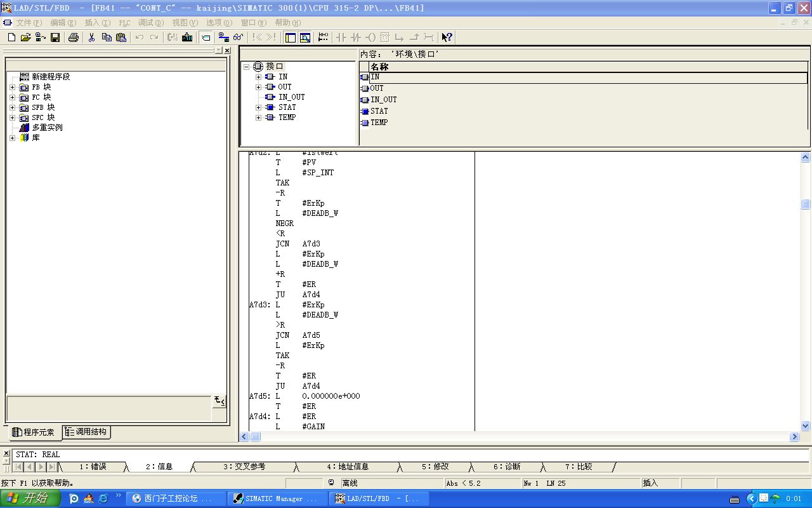This screenshot has width=812, height=508.
Task: Toggle the Overviews panel toolbar button
Action: click(291, 37)
